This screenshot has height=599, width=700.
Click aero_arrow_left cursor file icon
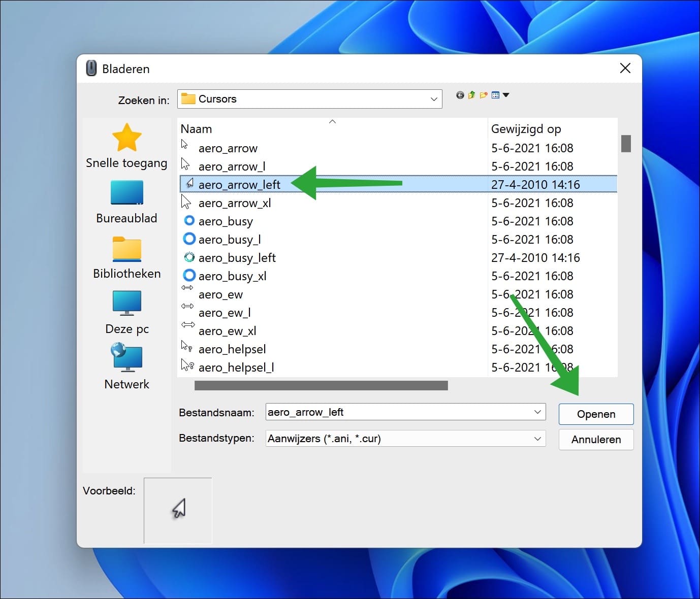190,183
